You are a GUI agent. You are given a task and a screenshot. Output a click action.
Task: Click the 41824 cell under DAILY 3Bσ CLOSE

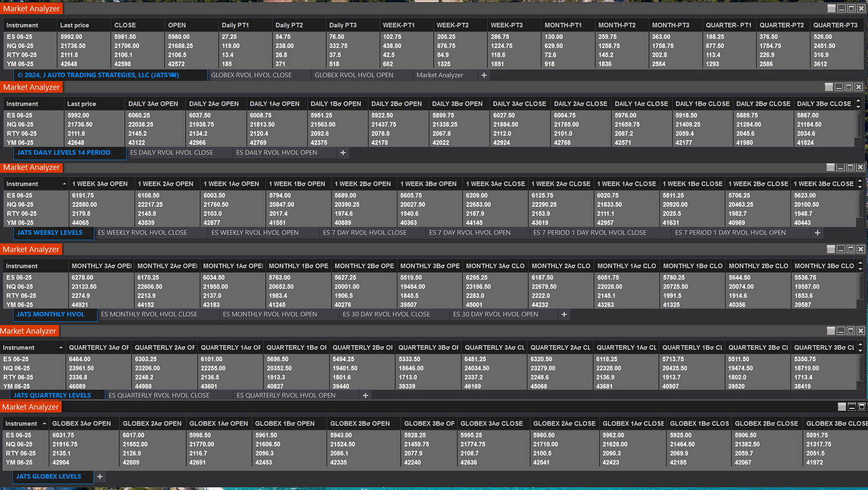(x=824, y=143)
